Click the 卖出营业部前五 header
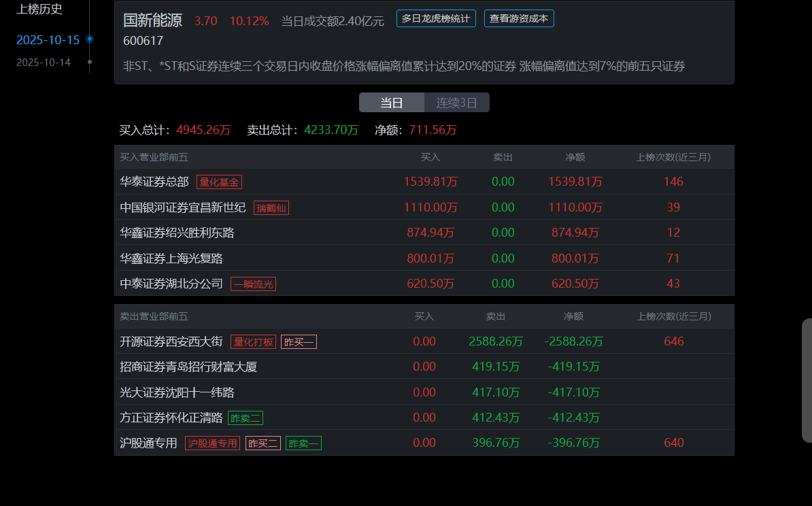The height and width of the screenshot is (506, 812). pos(154,316)
